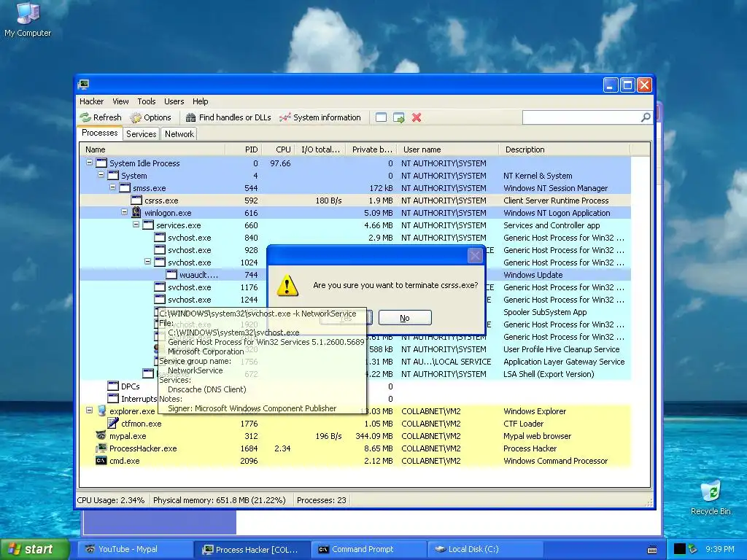
Task: Open the Help menu
Action: (200, 101)
